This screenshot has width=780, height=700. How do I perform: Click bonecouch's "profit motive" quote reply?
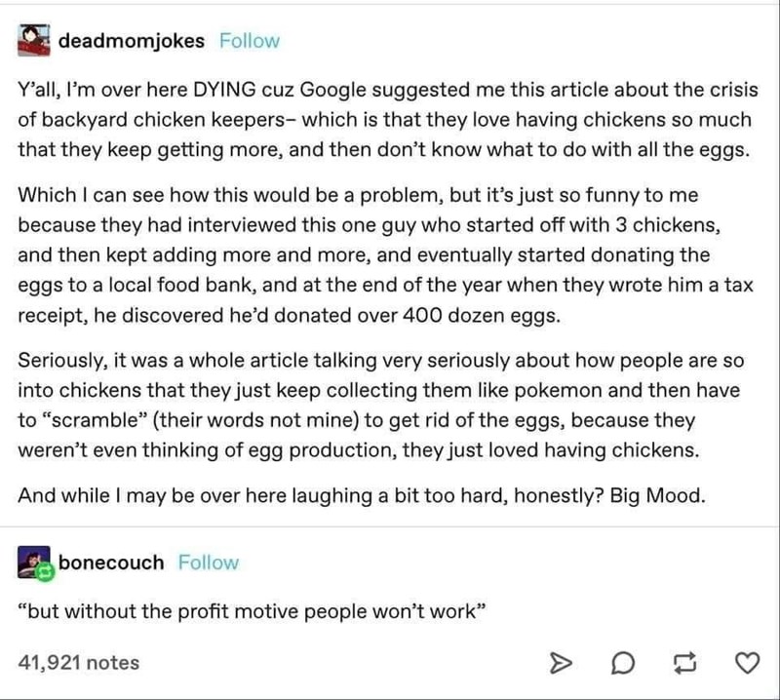pyautogui.click(x=252, y=612)
